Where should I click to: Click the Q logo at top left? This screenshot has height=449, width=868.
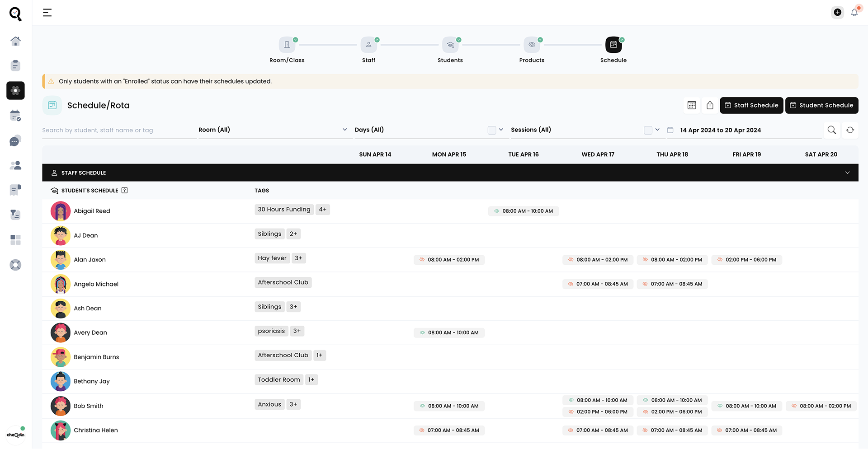point(15,14)
